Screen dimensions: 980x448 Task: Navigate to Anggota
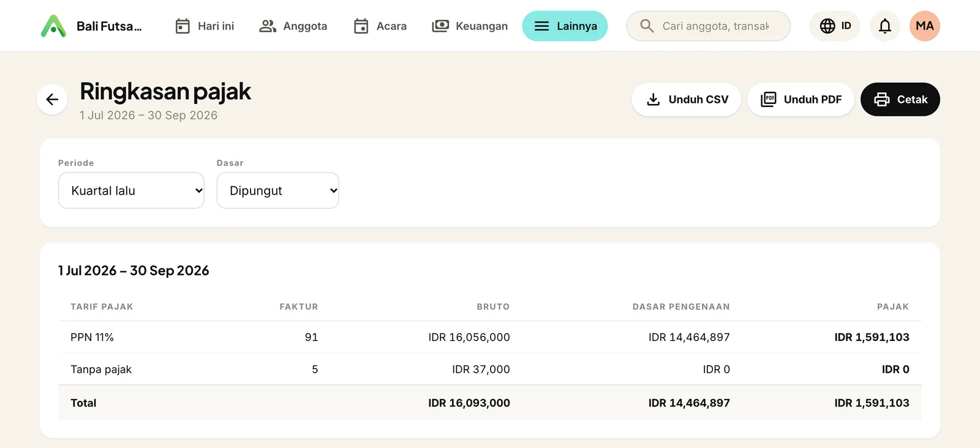tap(293, 26)
